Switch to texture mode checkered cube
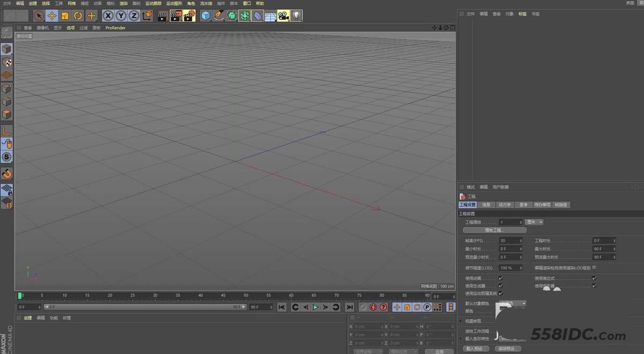The width and height of the screenshot is (644, 354). click(x=6, y=62)
